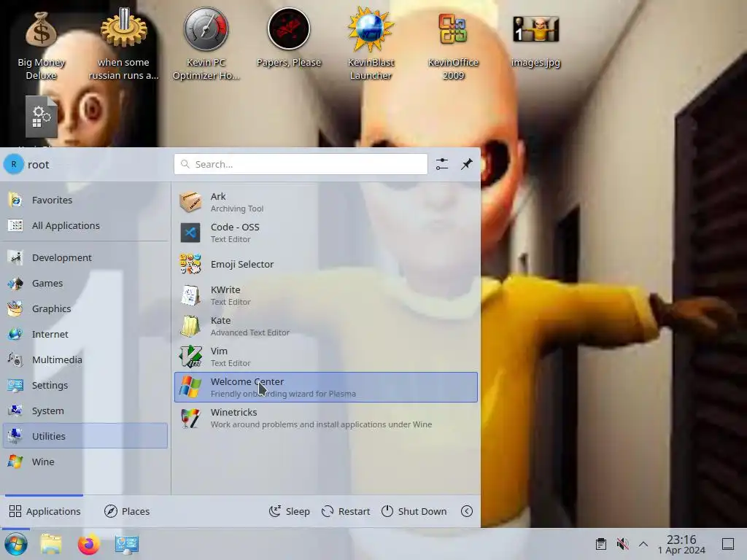Screen dimensions: 747x560
Task: Open Papers, Please desktop icon
Action: coord(288,38)
